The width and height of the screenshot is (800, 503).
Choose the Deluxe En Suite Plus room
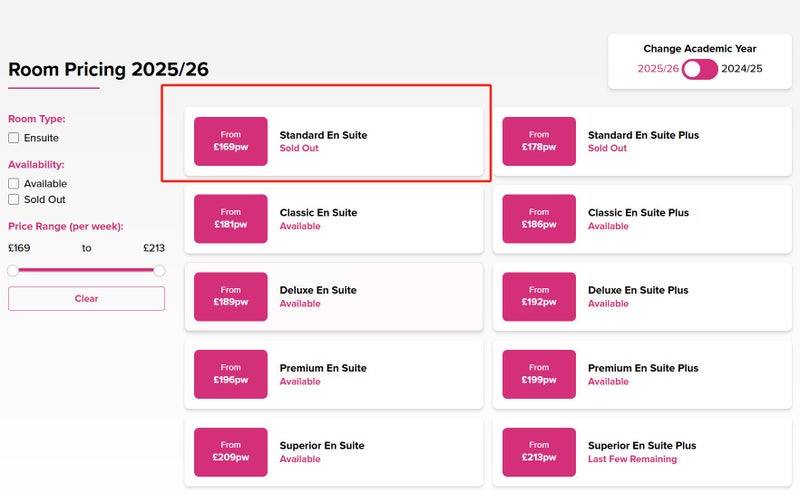[642, 297]
